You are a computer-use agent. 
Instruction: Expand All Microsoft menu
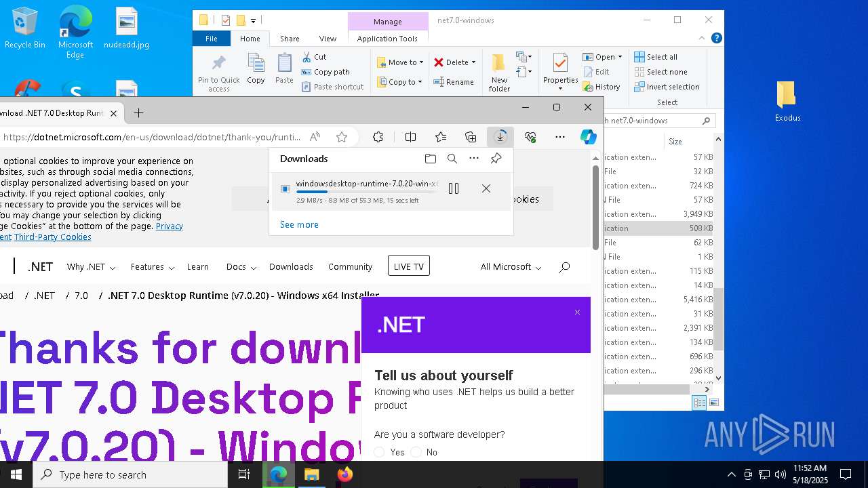tap(511, 267)
